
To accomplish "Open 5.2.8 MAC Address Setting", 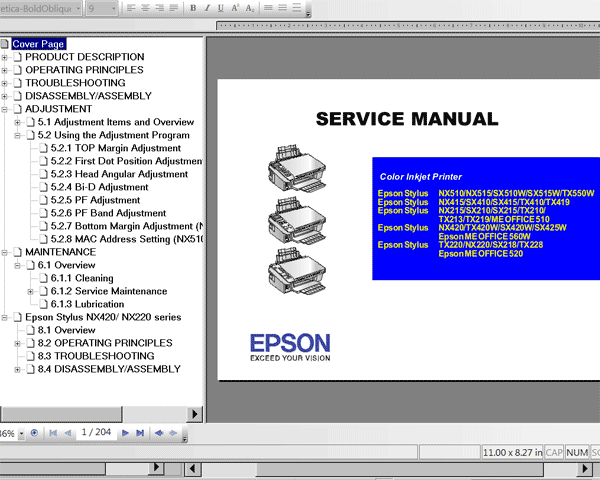I will click(x=127, y=239).
